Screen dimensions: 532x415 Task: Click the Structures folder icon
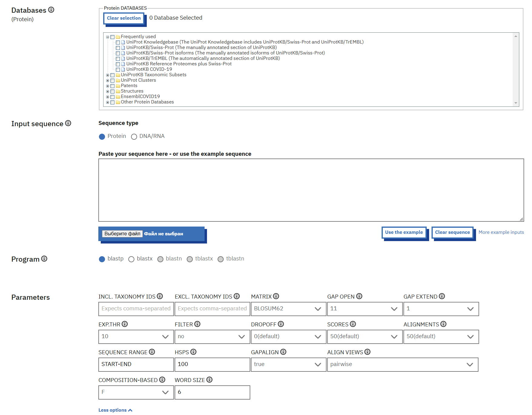click(118, 91)
